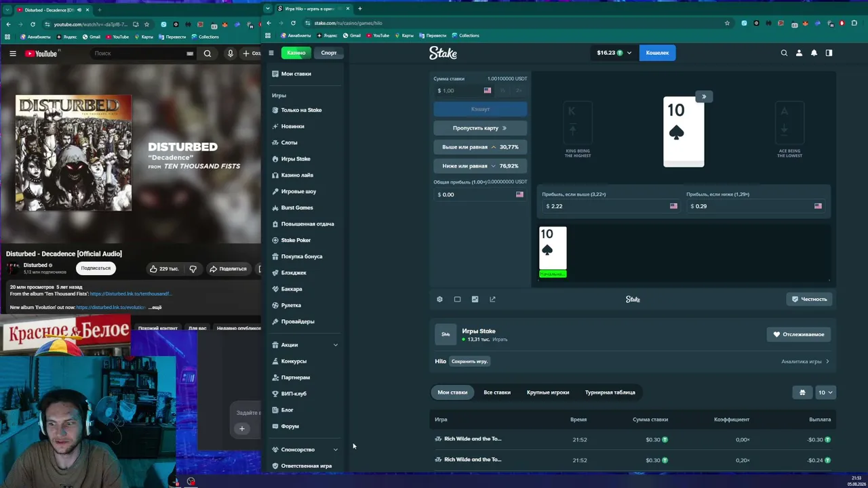The height and width of the screenshot is (488, 868).
Task: Open Stake settings gear below the game
Action: tap(439, 299)
